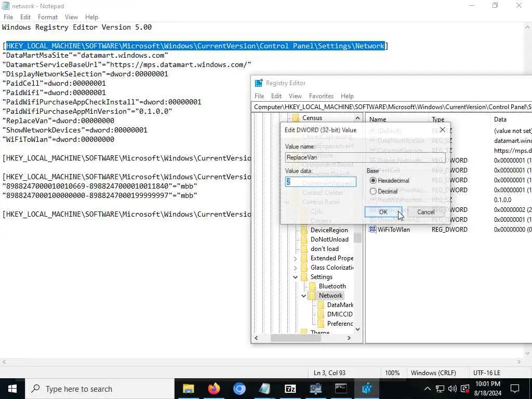Collapse the Network tree node
The width and height of the screenshot is (532, 399).
303,296
